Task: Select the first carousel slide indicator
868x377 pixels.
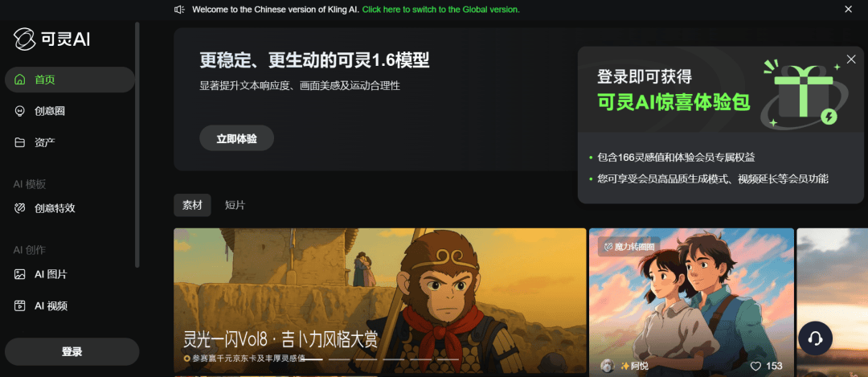Action: 312,359
